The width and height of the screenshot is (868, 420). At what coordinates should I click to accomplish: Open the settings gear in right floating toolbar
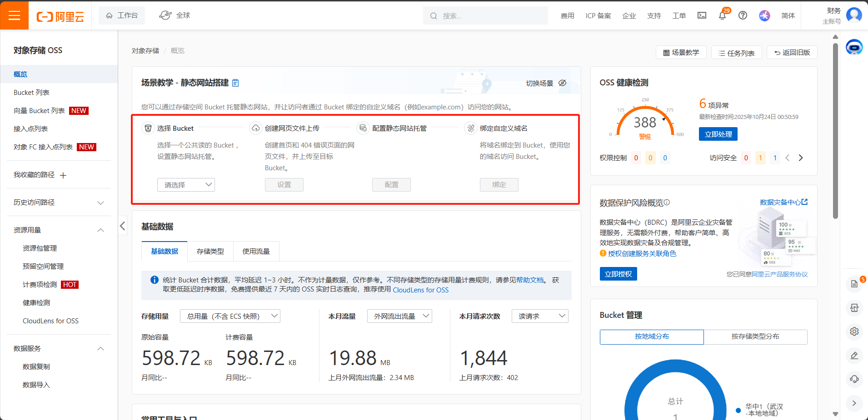pyautogui.click(x=854, y=331)
